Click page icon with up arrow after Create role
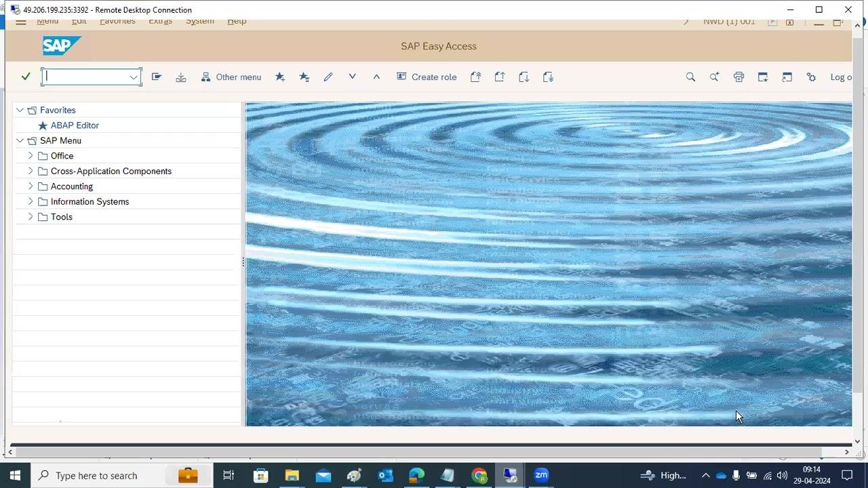This screenshot has width=868, height=488. [475, 77]
